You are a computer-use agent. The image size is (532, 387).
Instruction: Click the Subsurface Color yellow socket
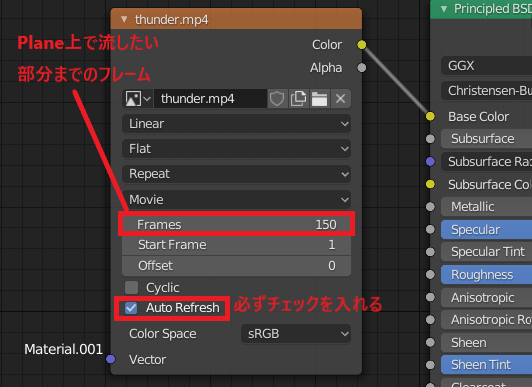430,184
